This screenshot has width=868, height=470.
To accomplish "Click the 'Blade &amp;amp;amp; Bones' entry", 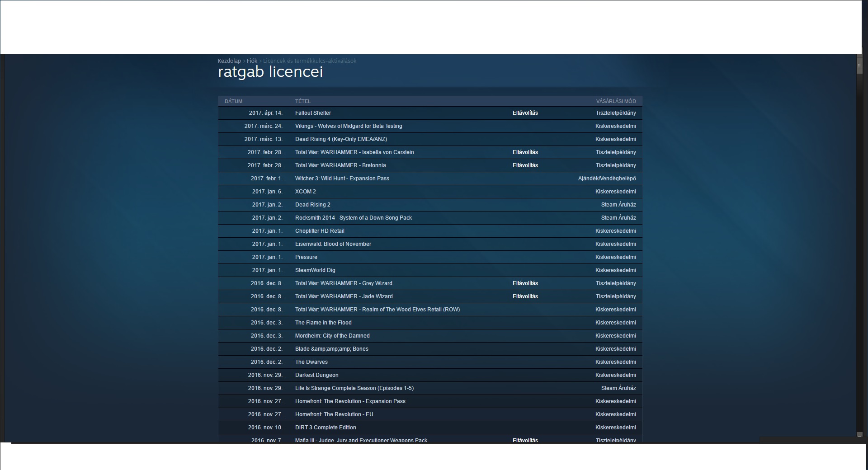I will (x=332, y=349).
